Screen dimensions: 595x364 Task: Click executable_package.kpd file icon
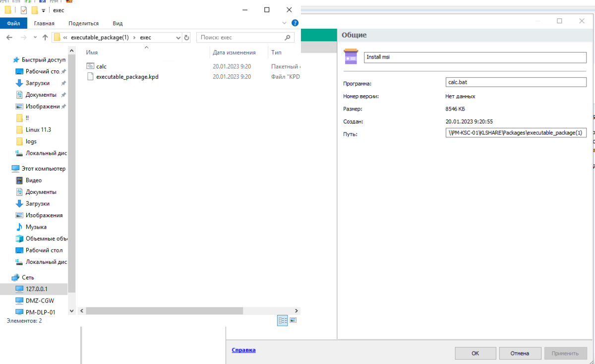point(90,77)
